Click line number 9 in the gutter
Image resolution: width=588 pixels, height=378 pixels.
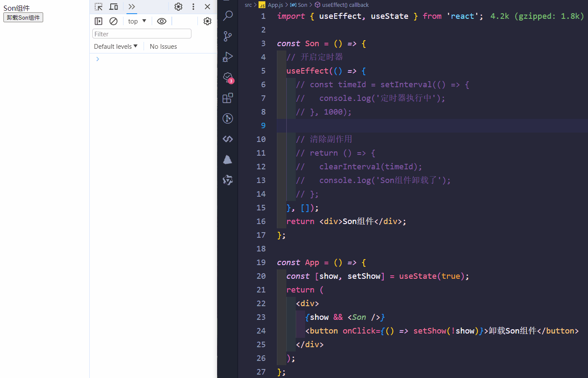[263, 126]
